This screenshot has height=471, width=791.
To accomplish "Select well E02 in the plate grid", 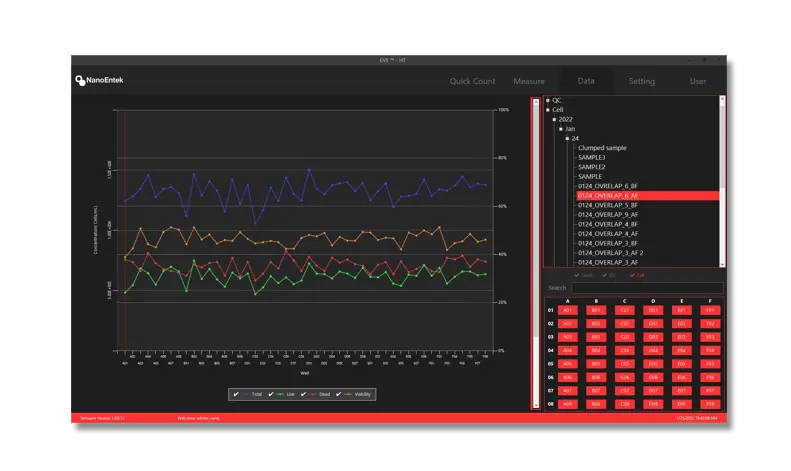I will click(x=682, y=324).
